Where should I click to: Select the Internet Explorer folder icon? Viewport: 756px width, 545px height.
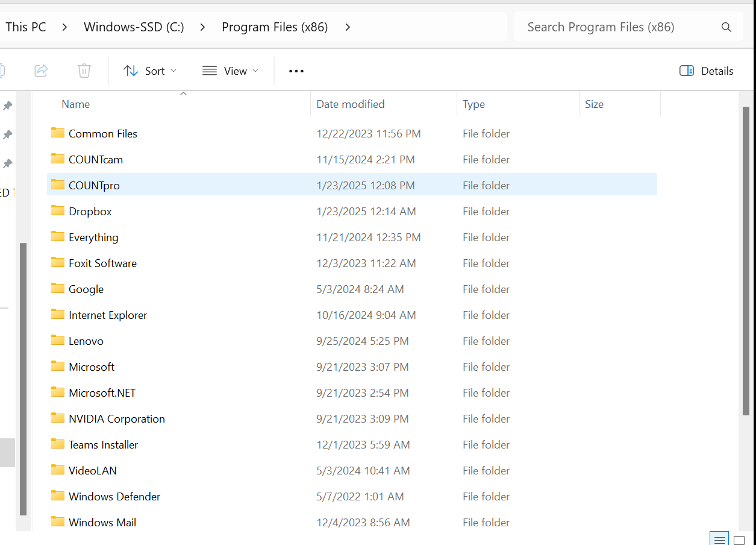tap(58, 315)
